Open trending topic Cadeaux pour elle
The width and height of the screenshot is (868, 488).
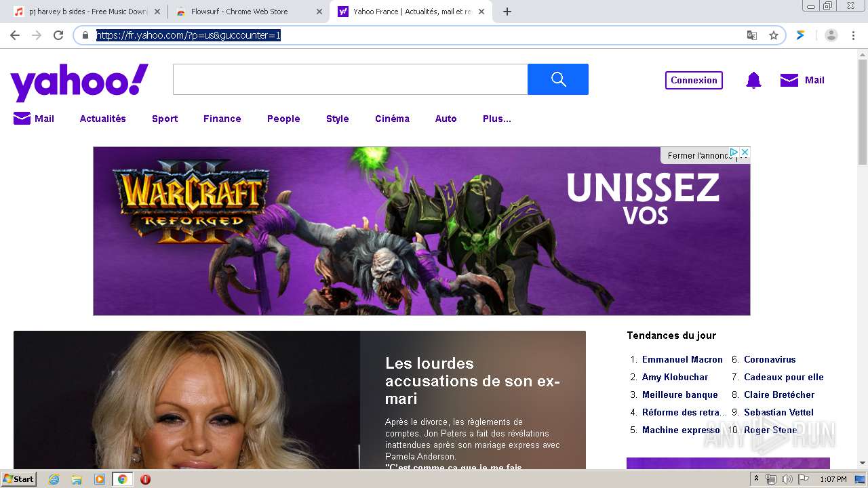coord(783,377)
